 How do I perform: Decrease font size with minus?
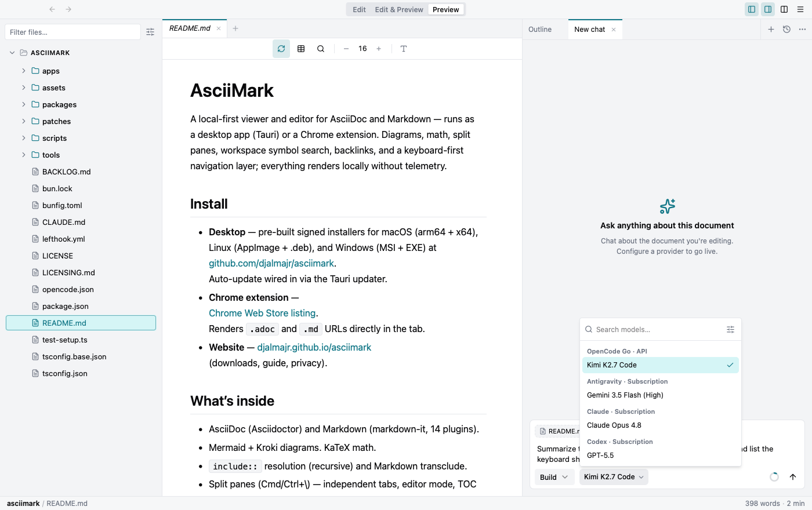[x=346, y=49]
